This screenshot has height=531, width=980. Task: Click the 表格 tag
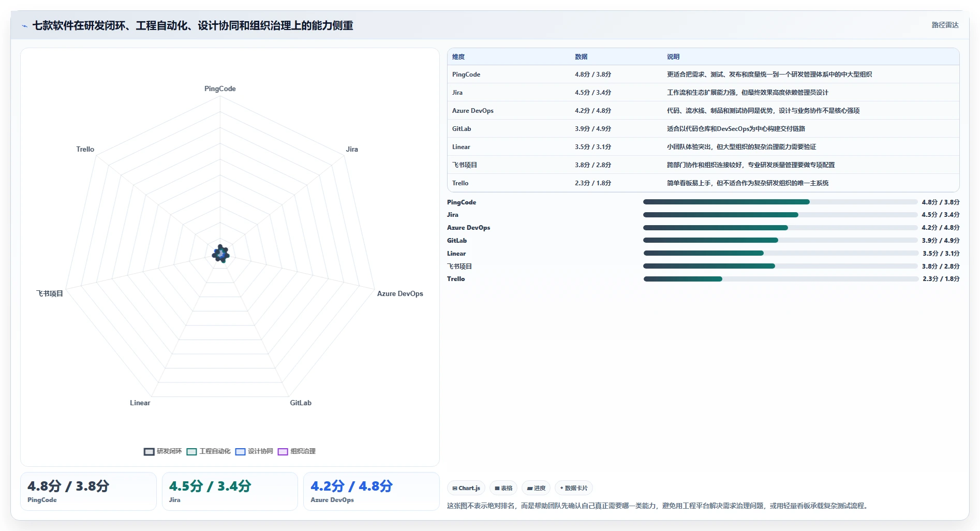tap(503, 488)
